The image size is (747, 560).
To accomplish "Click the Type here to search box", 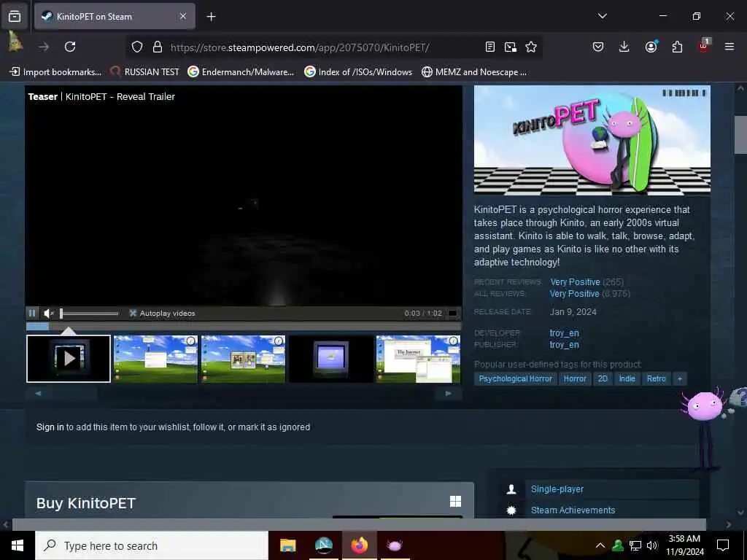I will [x=152, y=545].
